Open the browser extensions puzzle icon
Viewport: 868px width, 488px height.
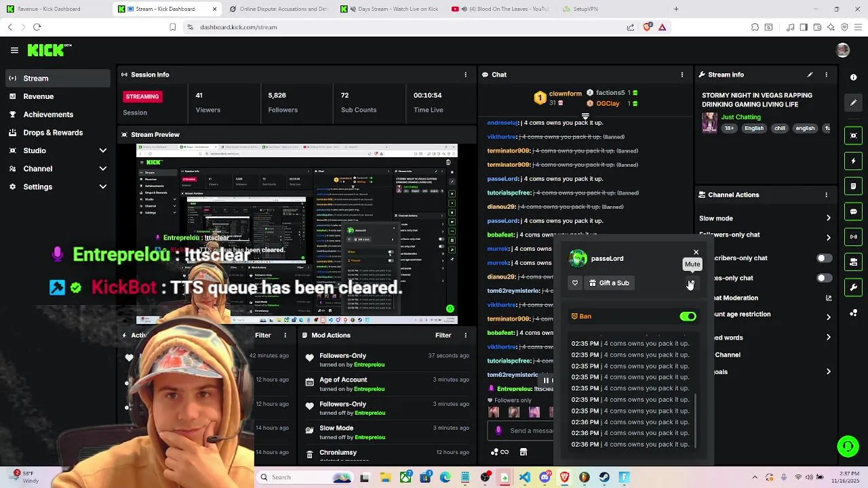point(755,27)
